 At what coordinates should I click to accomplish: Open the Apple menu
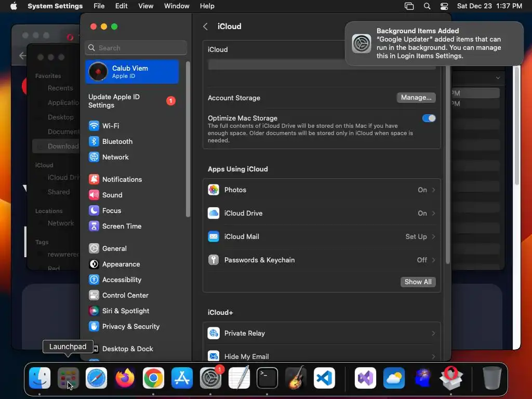pos(14,6)
